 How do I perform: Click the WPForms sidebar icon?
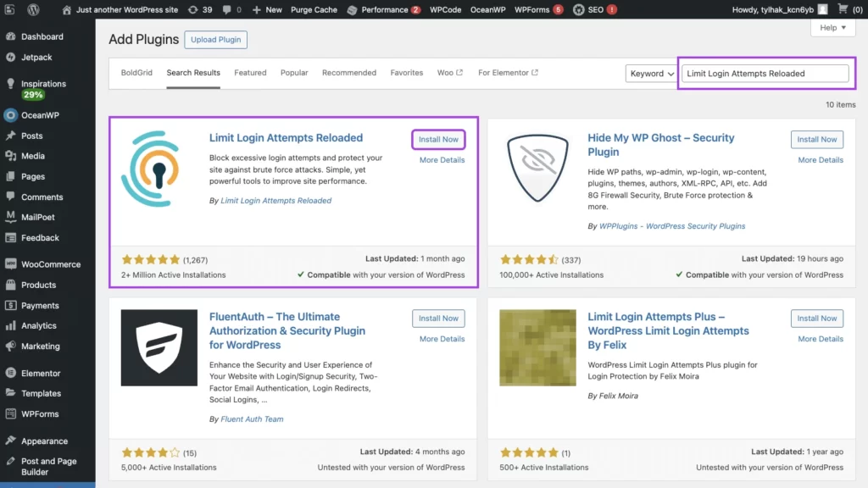tap(10, 413)
